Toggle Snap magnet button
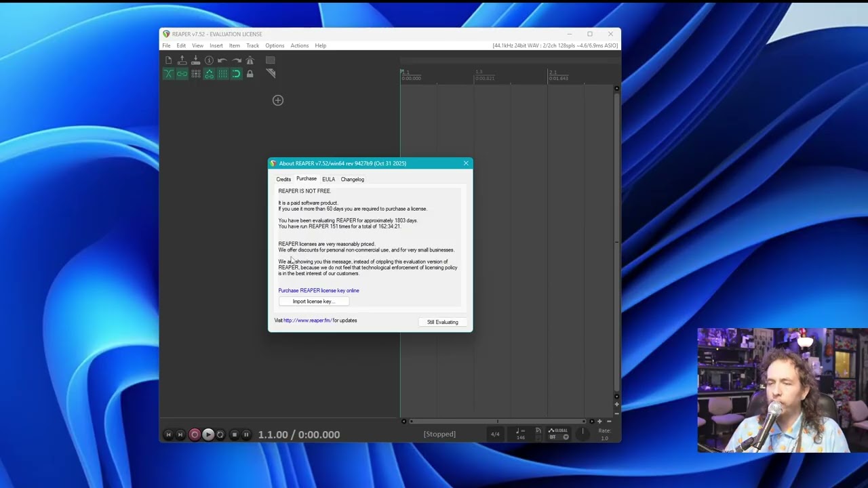The image size is (868, 488). [x=236, y=74]
